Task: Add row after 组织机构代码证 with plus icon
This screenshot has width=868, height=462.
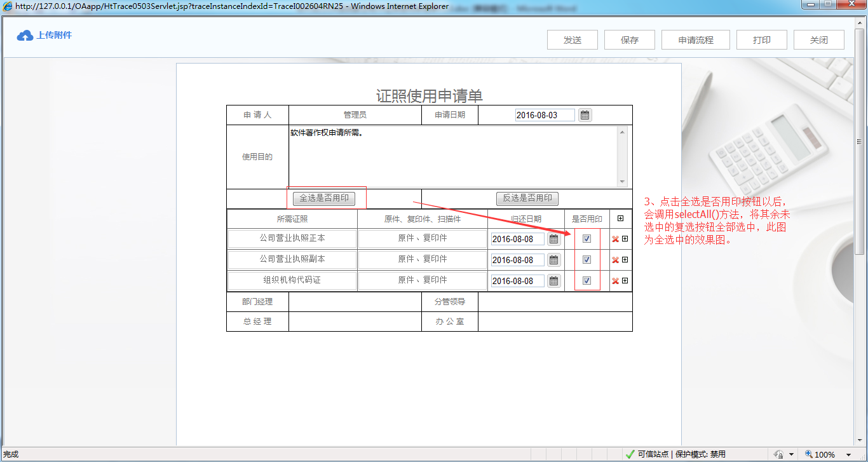Action: coord(625,280)
